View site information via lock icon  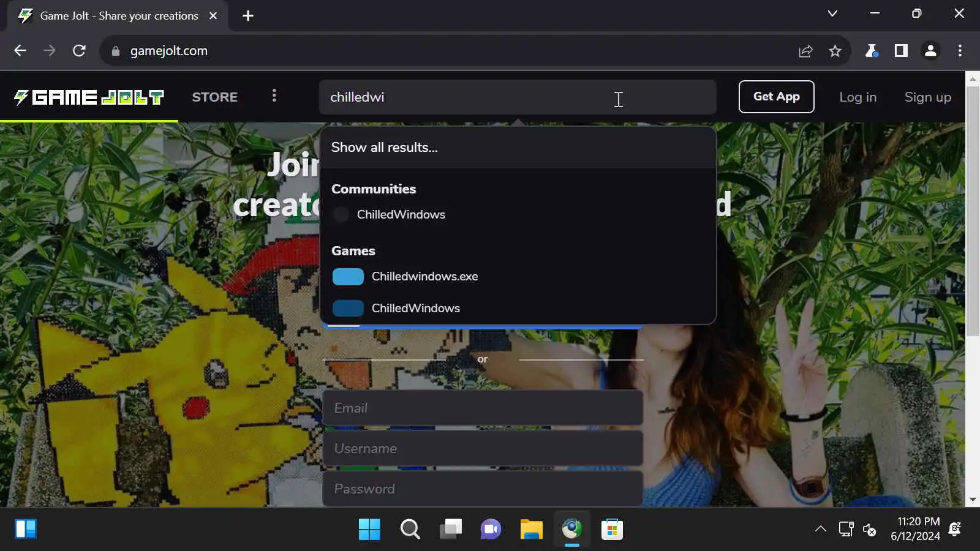pos(115,51)
